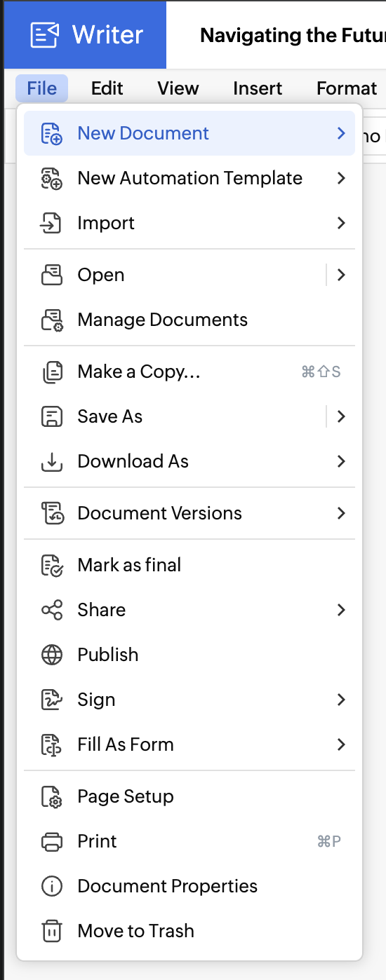Click the Document Properties info icon
386x980 pixels.
pos(52,886)
